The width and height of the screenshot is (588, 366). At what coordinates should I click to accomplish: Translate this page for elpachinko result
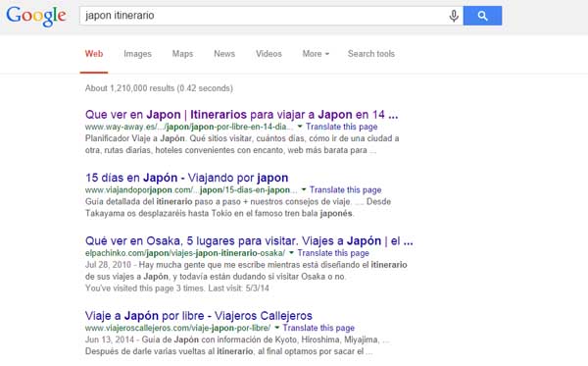[x=333, y=252]
